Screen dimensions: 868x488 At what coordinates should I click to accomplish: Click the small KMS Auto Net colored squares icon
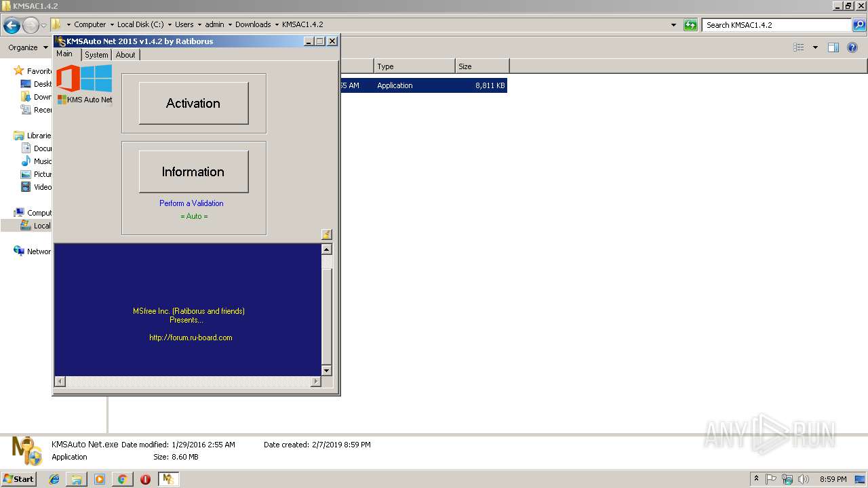coord(62,100)
